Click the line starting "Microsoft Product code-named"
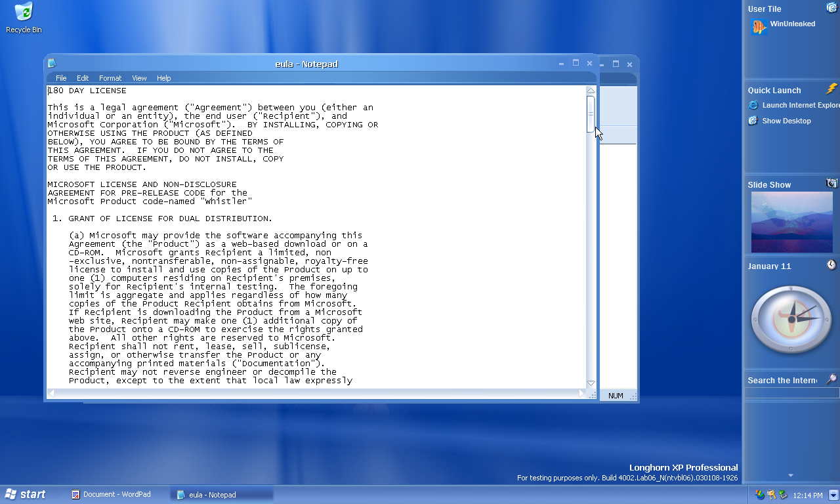Image resolution: width=840 pixels, height=504 pixels. [150, 201]
